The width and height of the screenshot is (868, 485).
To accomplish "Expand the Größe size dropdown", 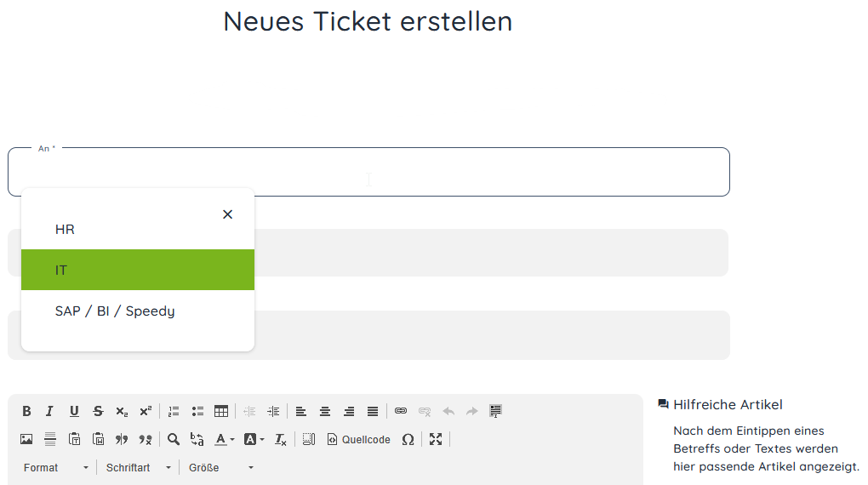I will click(x=221, y=467).
